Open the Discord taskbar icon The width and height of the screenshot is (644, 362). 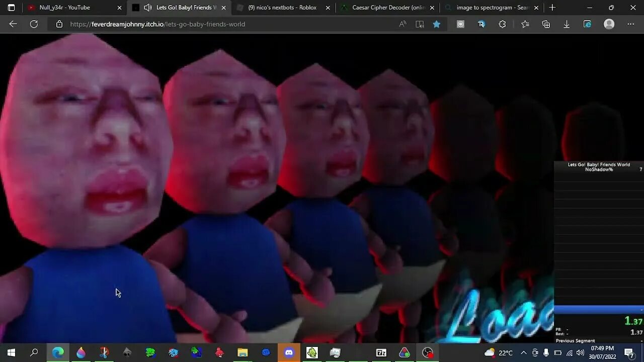[x=289, y=352]
